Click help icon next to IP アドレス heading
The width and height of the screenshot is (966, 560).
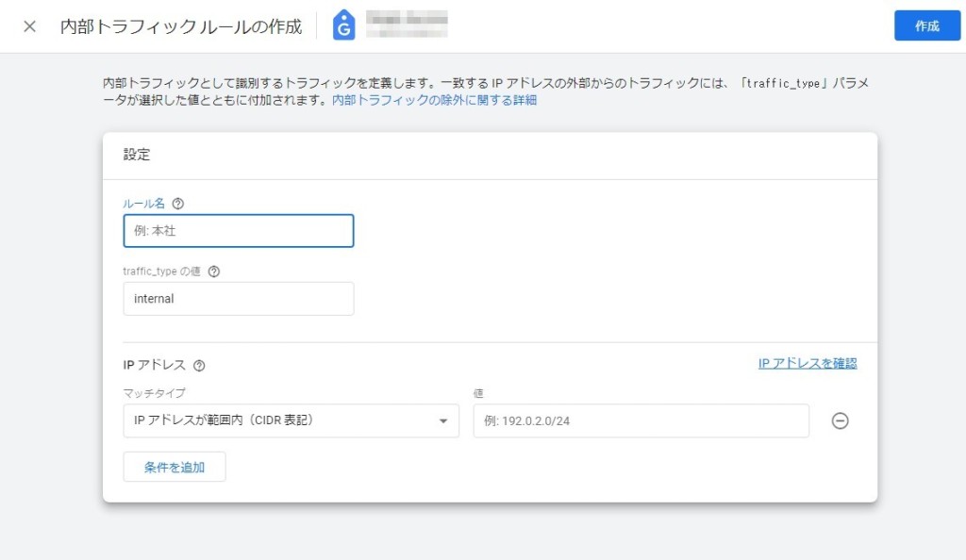pos(199,366)
